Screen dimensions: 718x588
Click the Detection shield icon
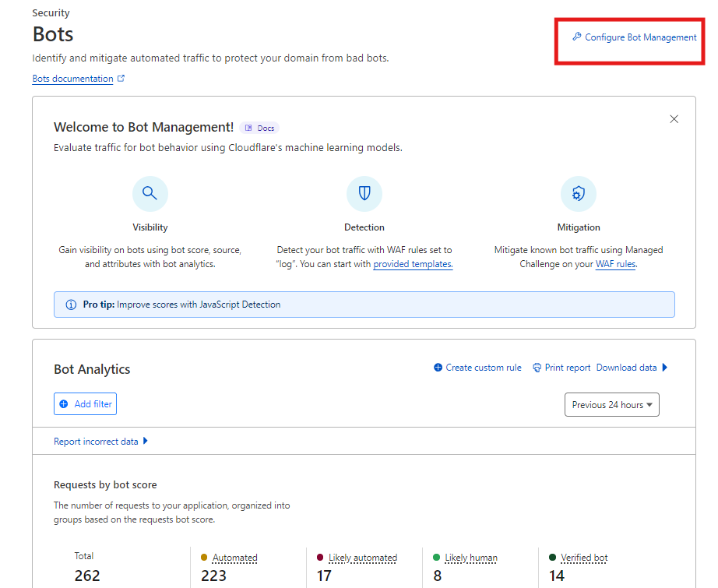click(x=364, y=194)
